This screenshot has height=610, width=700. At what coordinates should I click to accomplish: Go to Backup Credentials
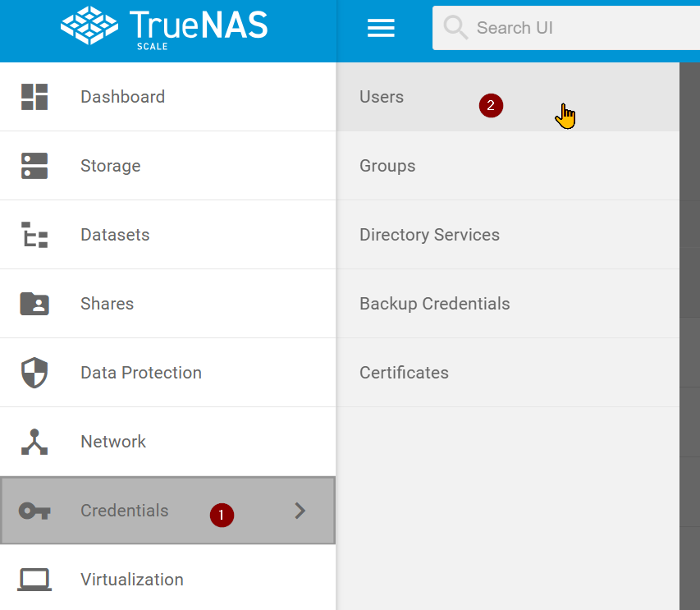(434, 303)
